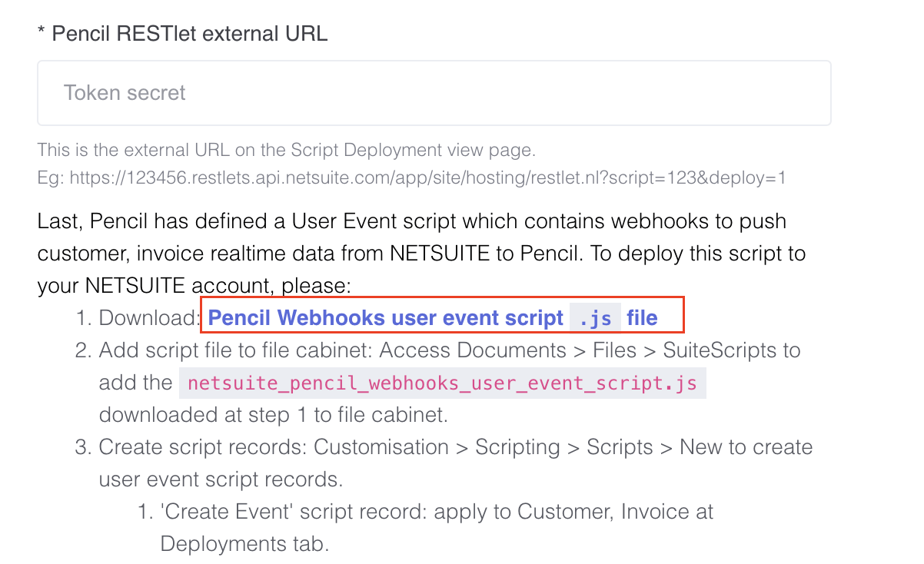This screenshot has height=564, width=924.
Task: Select the netsuite_pencil_webhooks_user_event_script.js code snippet
Action: [x=442, y=383]
